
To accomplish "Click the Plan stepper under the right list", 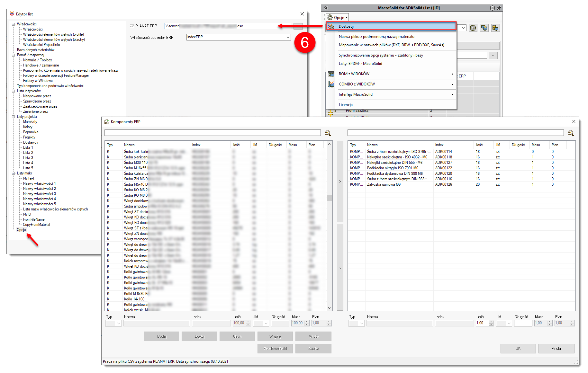I will coord(572,323).
